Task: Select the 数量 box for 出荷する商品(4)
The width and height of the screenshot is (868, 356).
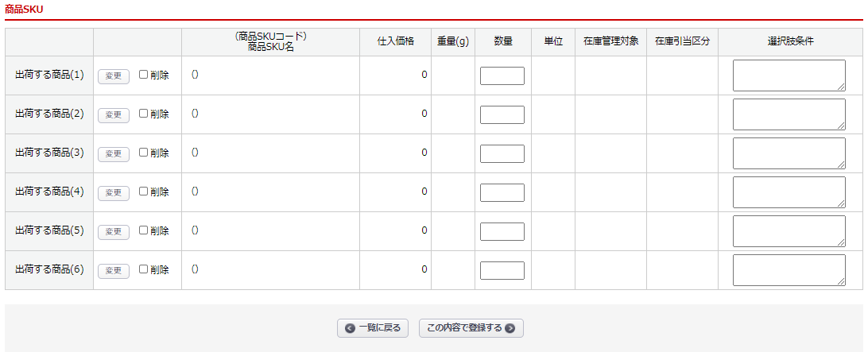Action: (x=502, y=192)
